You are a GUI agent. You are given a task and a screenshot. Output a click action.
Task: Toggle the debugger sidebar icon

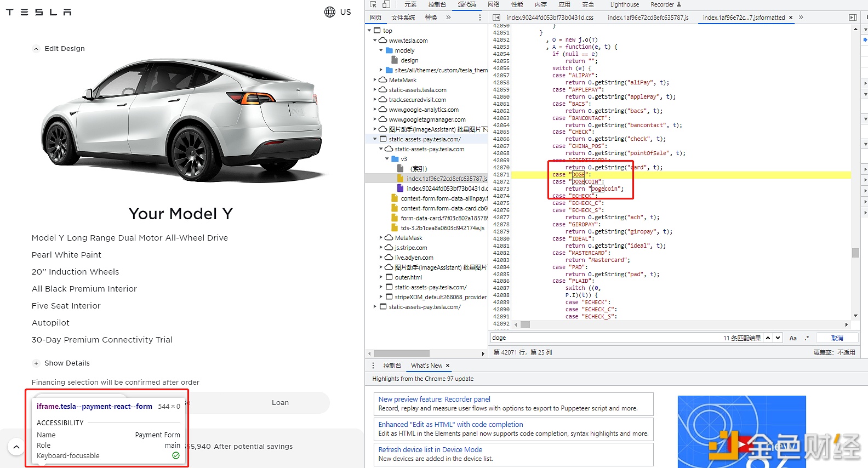tap(853, 18)
